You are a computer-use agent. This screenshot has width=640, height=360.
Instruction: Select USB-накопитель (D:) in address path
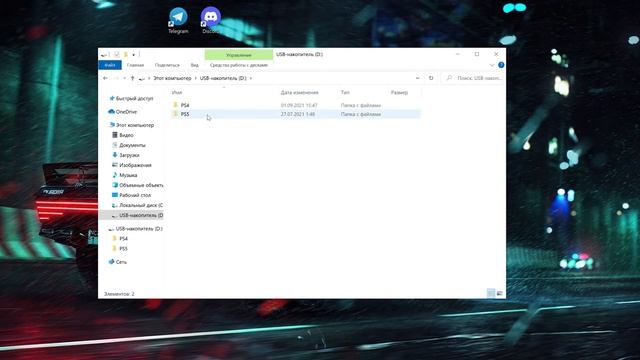pos(223,78)
